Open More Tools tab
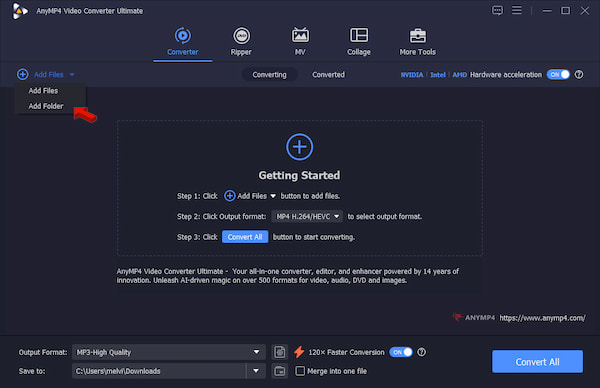The image size is (600, 388). (417, 41)
